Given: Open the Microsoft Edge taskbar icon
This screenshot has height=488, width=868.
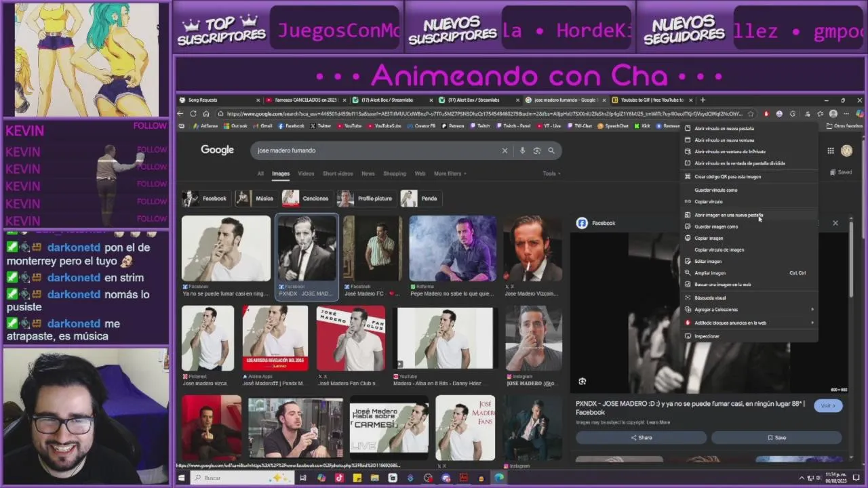Looking at the screenshot, I should click(499, 478).
